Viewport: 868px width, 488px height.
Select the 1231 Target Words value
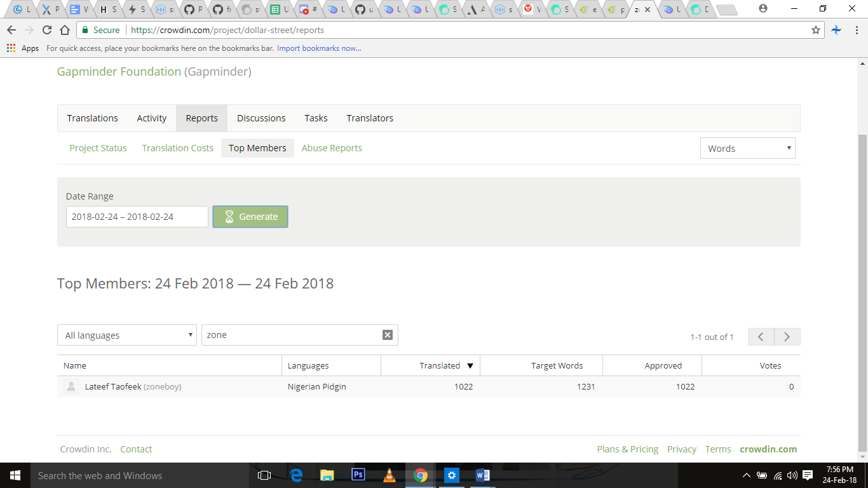[x=586, y=386]
